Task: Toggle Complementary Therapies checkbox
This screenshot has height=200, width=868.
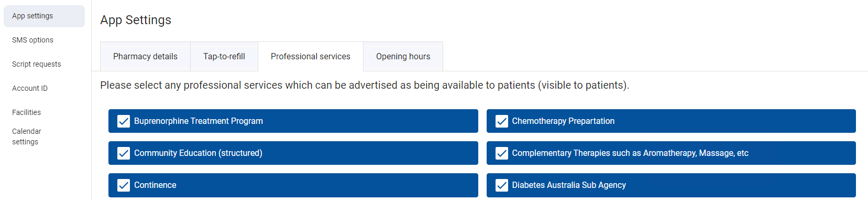Action: (502, 153)
